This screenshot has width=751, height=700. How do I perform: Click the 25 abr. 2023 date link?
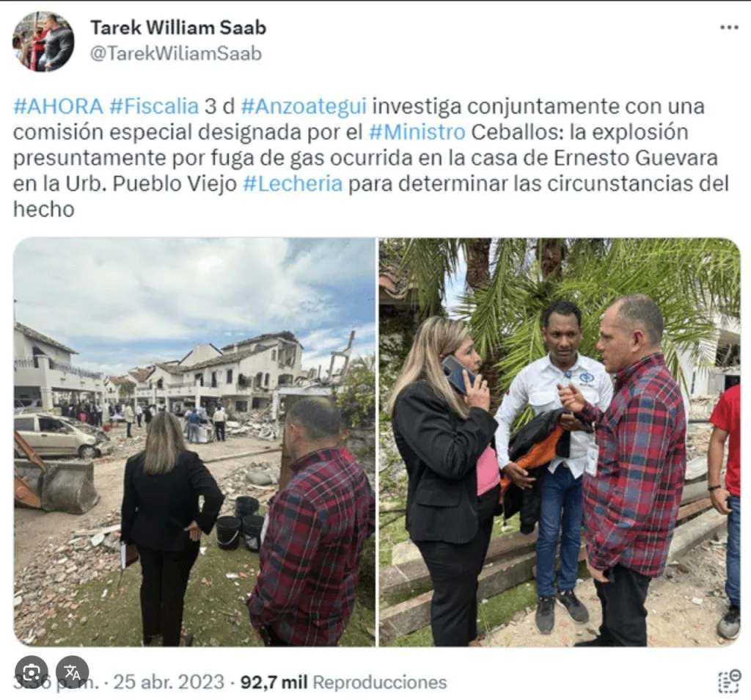coord(169,682)
